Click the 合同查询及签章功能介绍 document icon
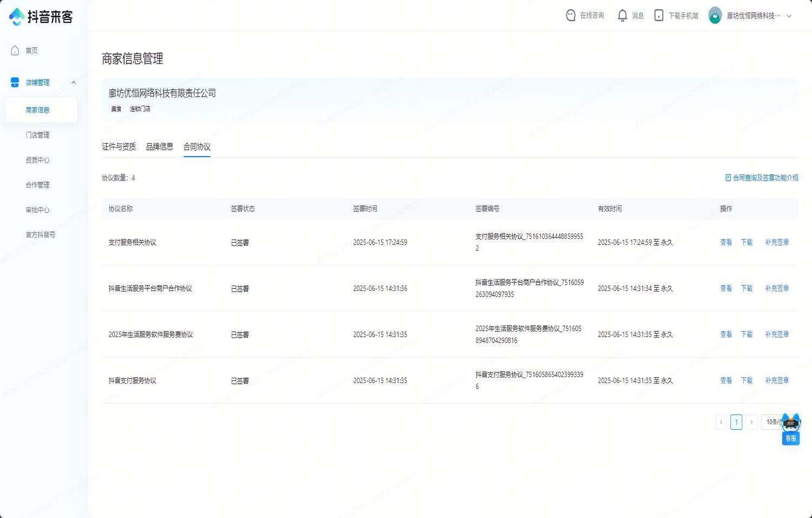 pyautogui.click(x=728, y=178)
